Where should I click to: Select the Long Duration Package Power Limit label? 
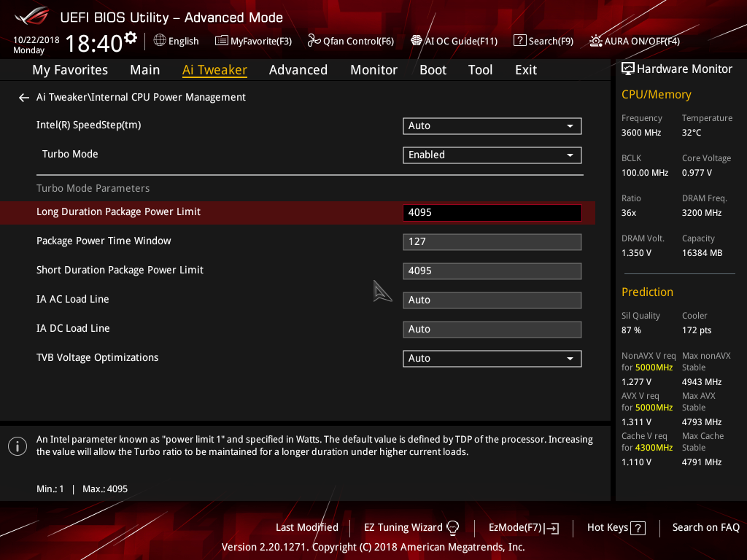(119, 212)
